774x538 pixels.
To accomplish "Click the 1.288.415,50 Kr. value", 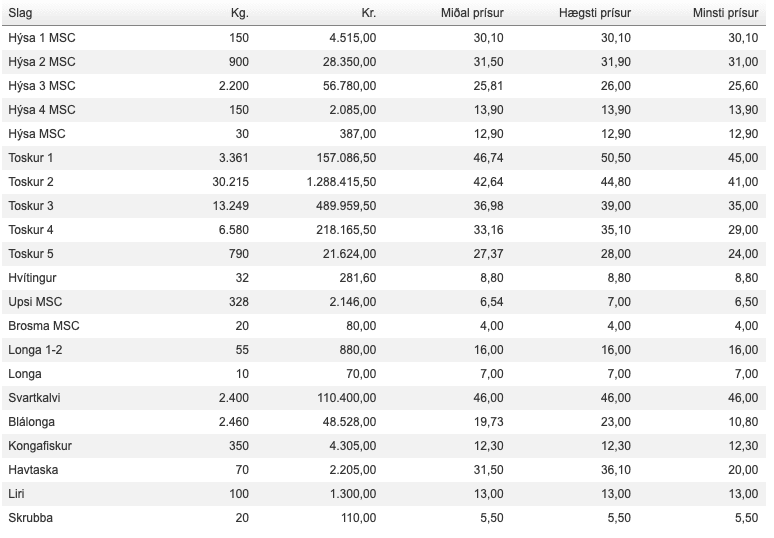I will (x=341, y=182).
